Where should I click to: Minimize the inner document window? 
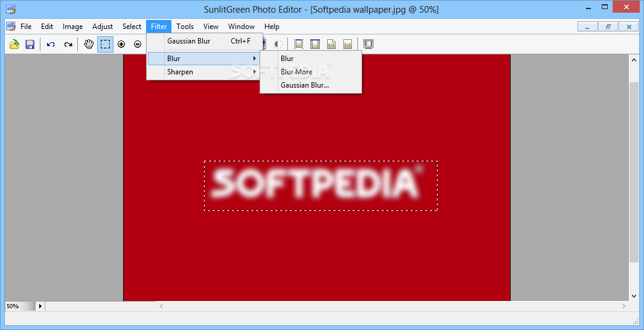tap(588, 27)
